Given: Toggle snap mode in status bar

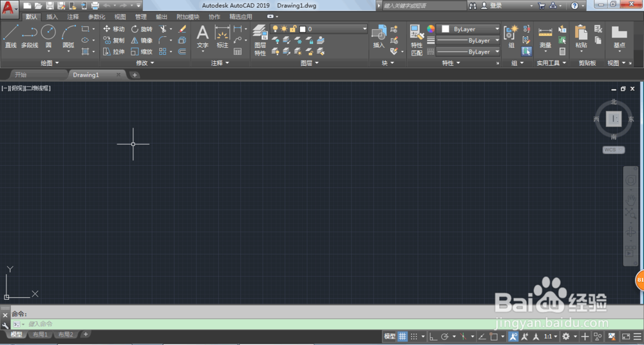Looking at the screenshot, I should [414, 337].
